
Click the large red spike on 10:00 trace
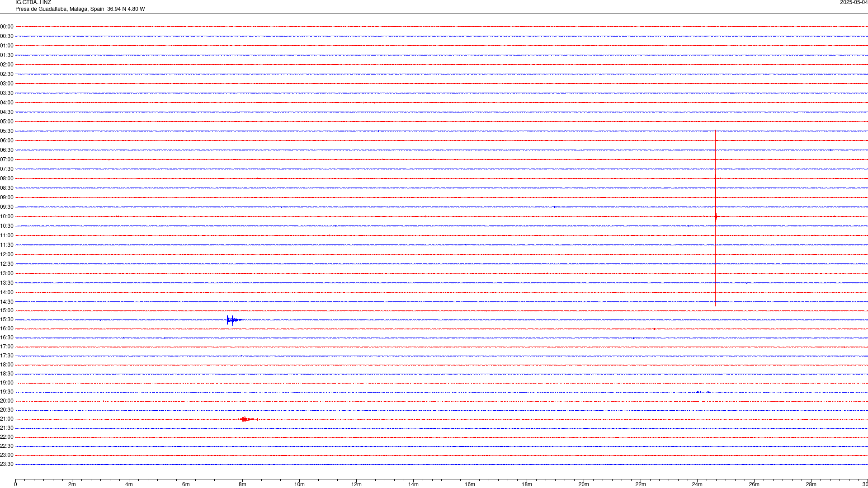(716, 217)
